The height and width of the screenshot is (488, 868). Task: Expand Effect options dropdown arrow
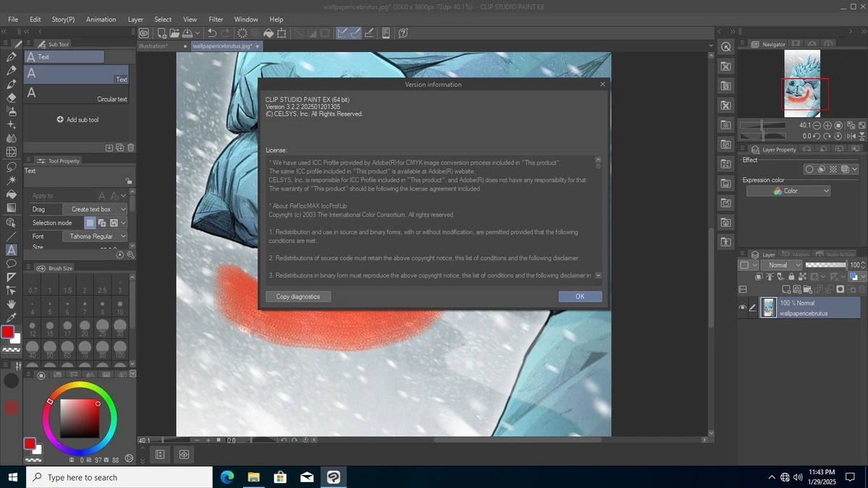tap(854, 169)
